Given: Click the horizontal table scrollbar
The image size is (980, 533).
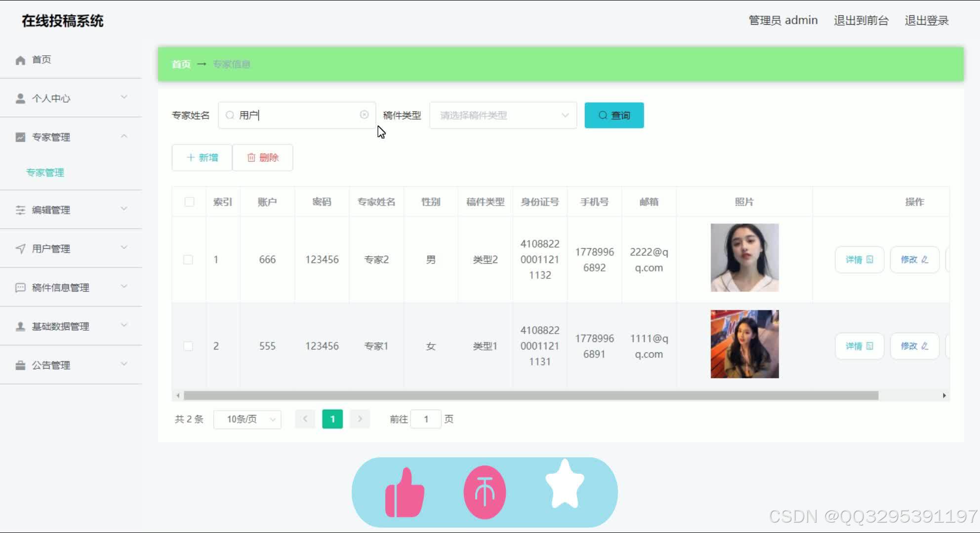Looking at the screenshot, I should click(531, 395).
